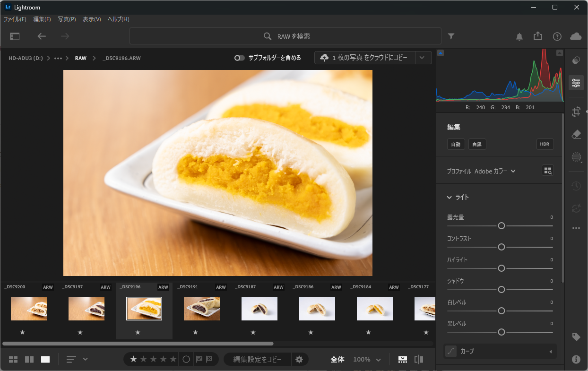Click the HD-ADU3 (D:) breadcrumb
The height and width of the screenshot is (371, 588).
[x=26, y=58]
